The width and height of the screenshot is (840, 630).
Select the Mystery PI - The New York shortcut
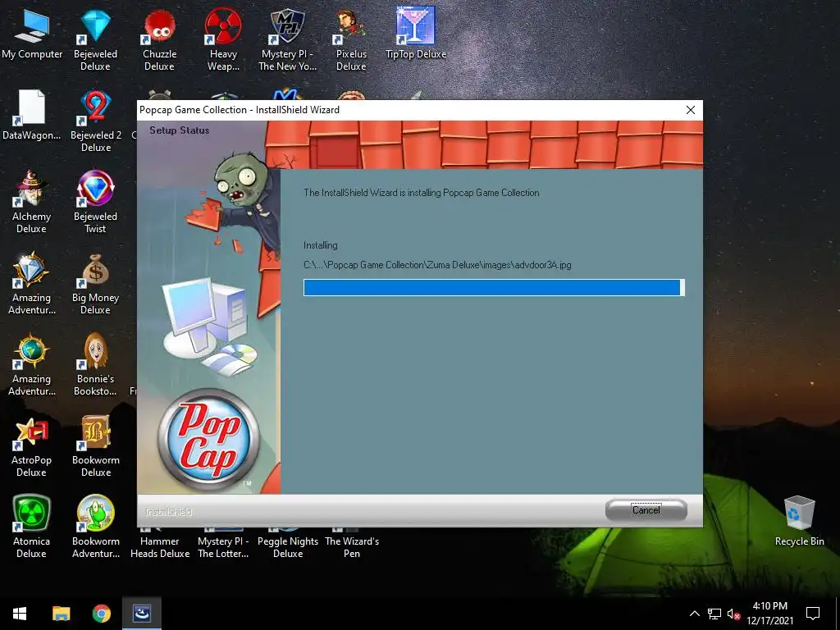[x=287, y=41]
